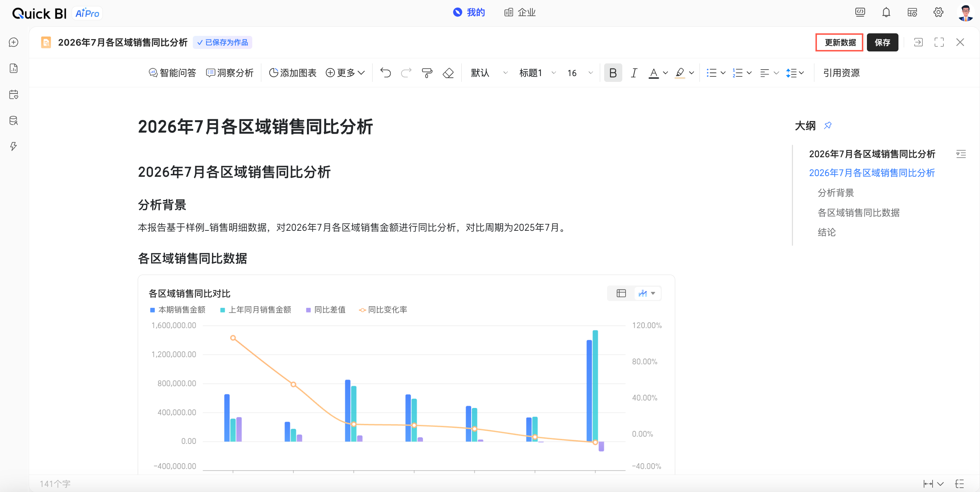The width and height of the screenshot is (980, 492).
Task: Switch to the 企业 tab
Action: coord(520,13)
